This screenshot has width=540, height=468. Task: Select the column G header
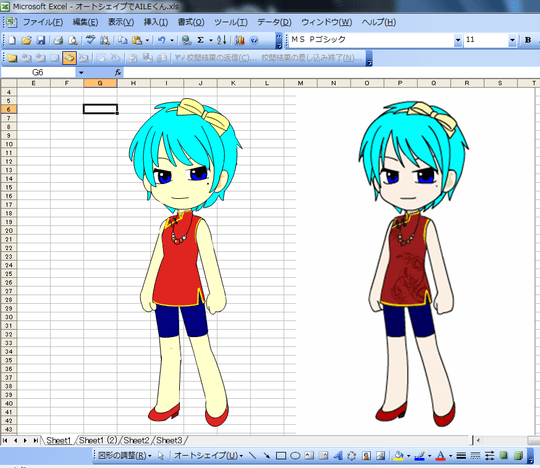100,83
